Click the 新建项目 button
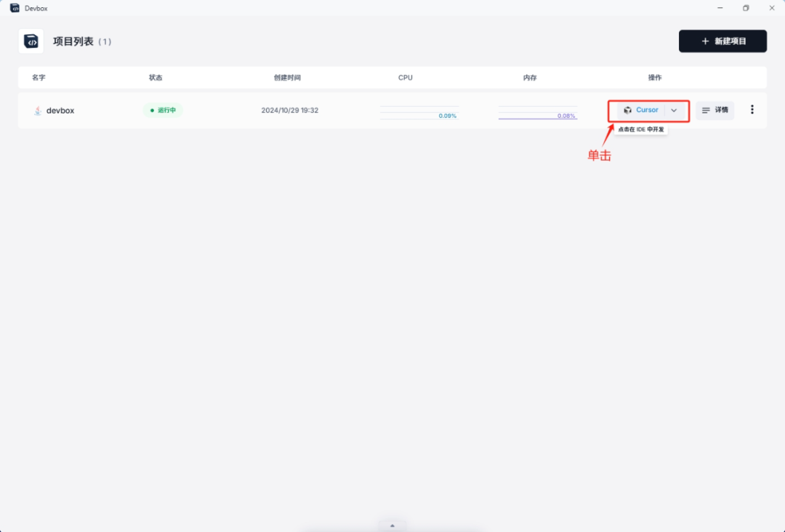This screenshot has height=532, width=785. click(722, 41)
